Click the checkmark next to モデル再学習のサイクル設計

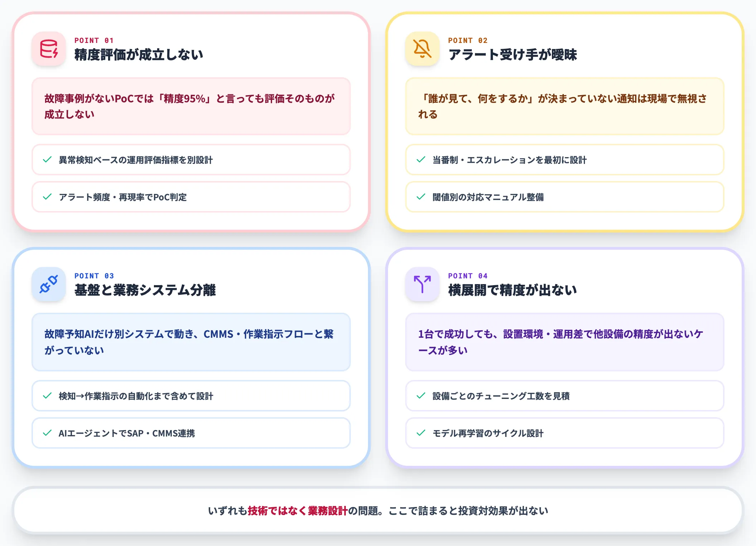(x=421, y=433)
